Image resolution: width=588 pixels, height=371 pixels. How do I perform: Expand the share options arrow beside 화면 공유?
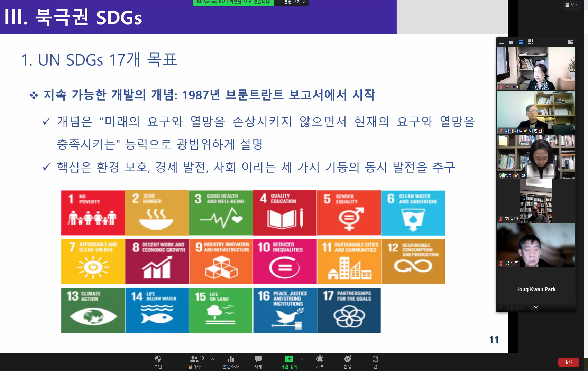point(302,359)
